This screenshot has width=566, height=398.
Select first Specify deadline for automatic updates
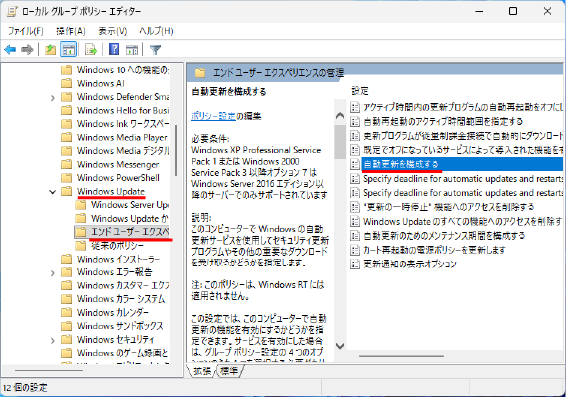(463, 179)
